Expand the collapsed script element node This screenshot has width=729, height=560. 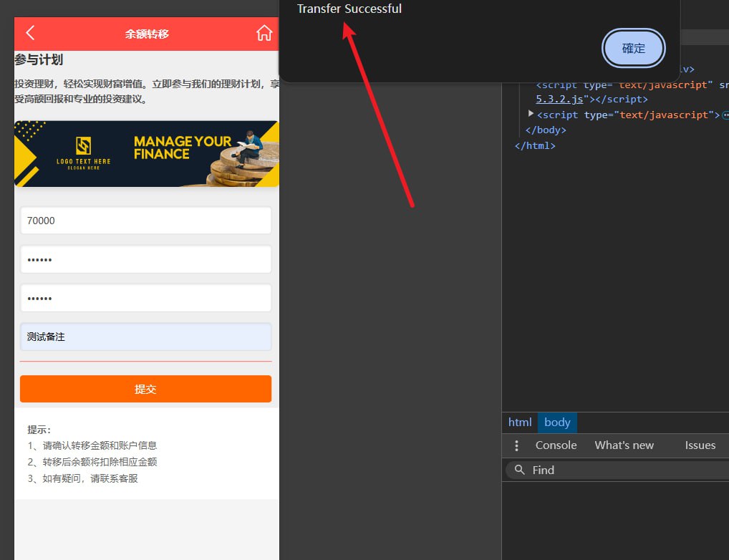[531, 114]
